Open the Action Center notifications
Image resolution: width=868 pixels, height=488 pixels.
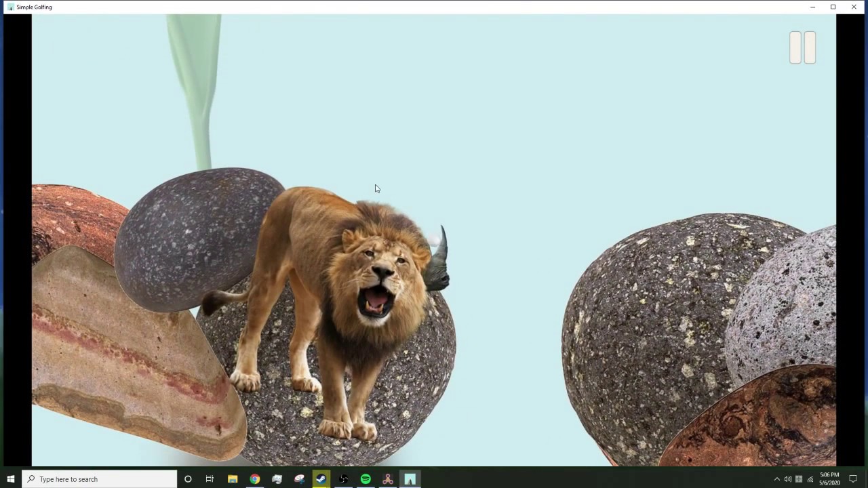[x=853, y=479]
